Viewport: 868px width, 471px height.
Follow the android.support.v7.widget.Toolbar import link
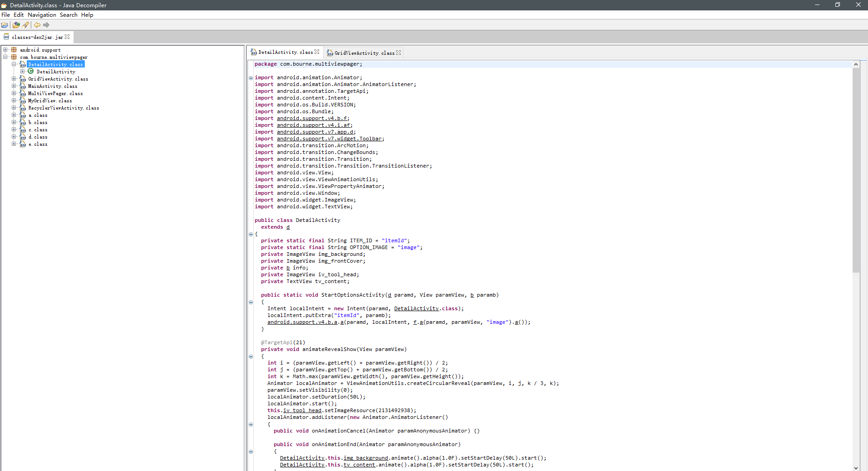pyautogui.click(x=330, y=139)
